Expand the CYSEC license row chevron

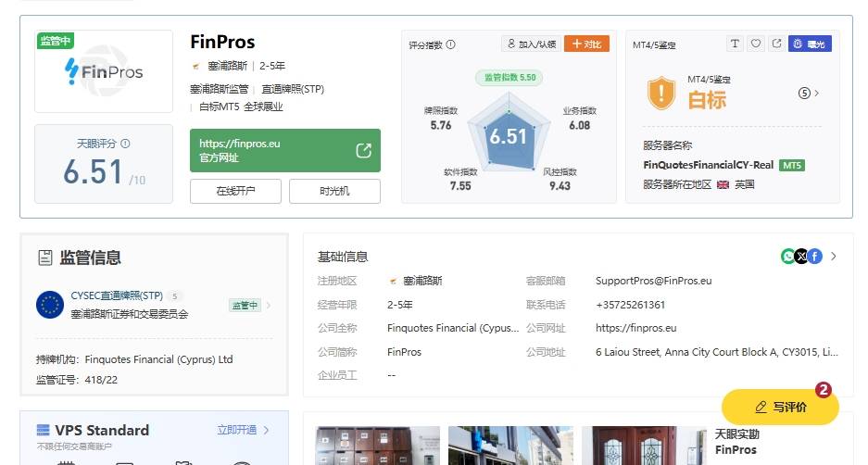(269, 305)
